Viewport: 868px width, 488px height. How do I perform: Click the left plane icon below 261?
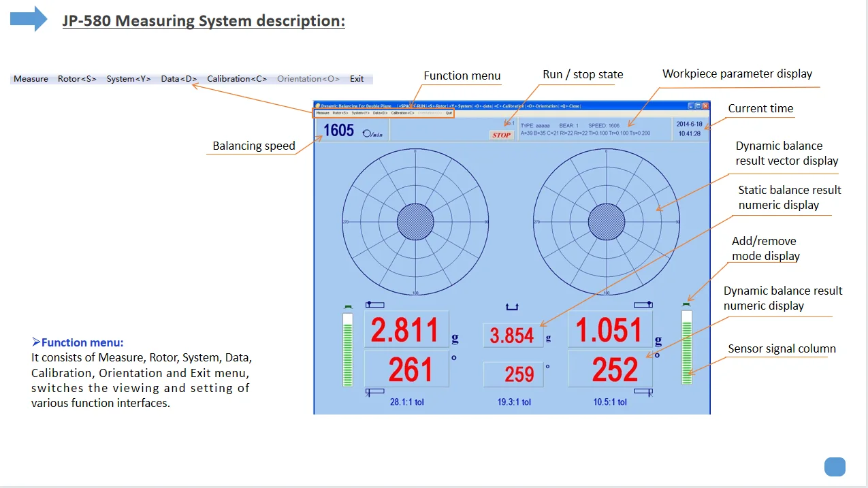[x=374, y=391]
